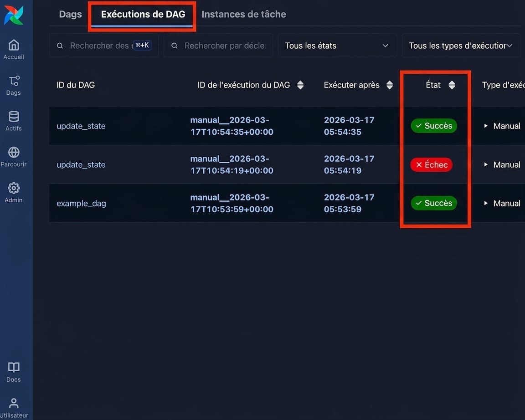
Task: Click Type d'exécution column header
Action: (503, 85)
